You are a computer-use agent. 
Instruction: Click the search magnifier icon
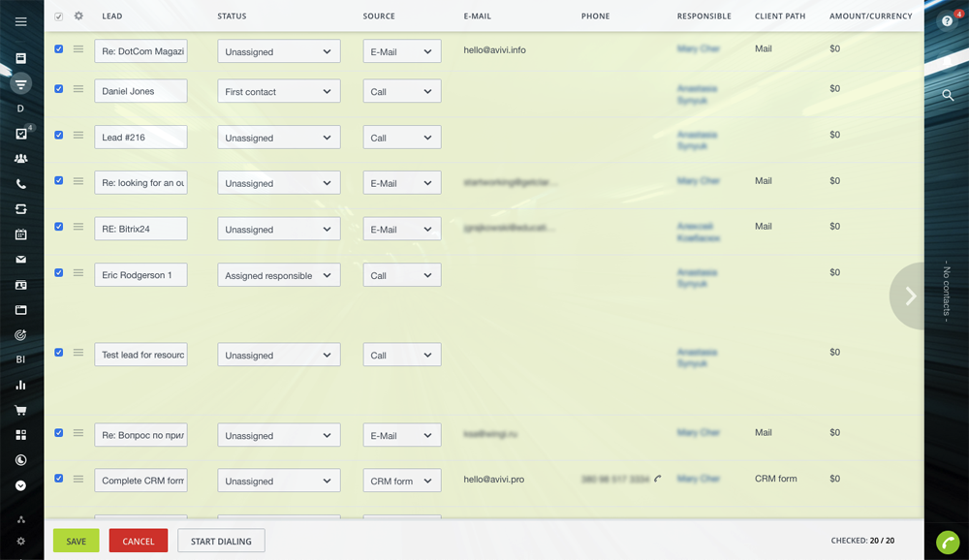(x=948, y=95)
